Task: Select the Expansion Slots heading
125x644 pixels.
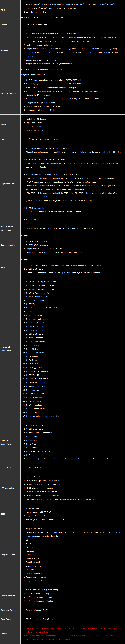Action: [8, 184]
